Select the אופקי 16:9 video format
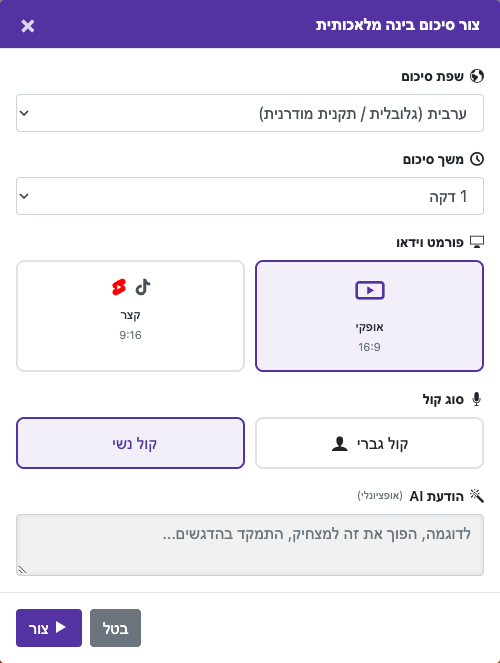This screenshot has height=663, width=500. point(369,316)
